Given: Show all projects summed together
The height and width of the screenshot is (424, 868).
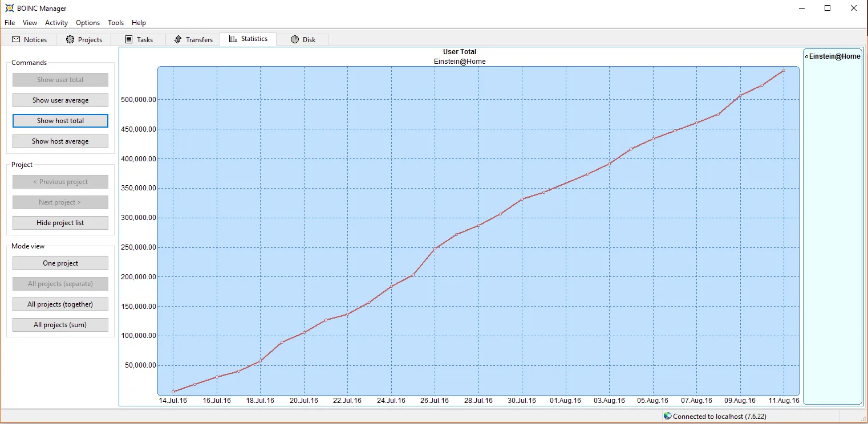Looking at the screenshot, I should pos(60,324).
